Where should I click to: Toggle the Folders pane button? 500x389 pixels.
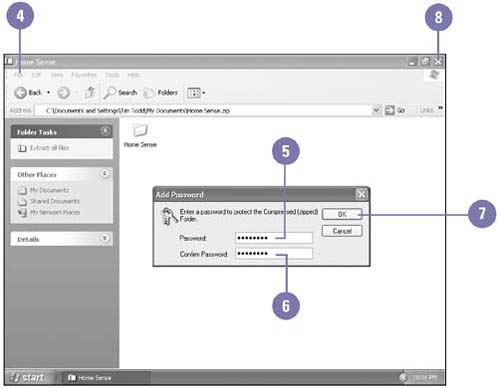click(161, 93)
